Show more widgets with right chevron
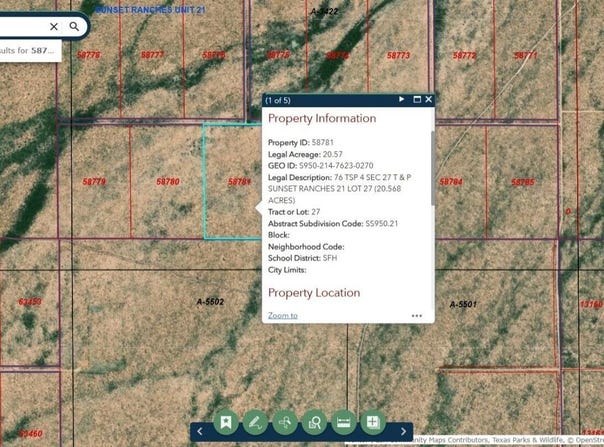The height and width of the screenshot is (447, 604). coord(403,431)
